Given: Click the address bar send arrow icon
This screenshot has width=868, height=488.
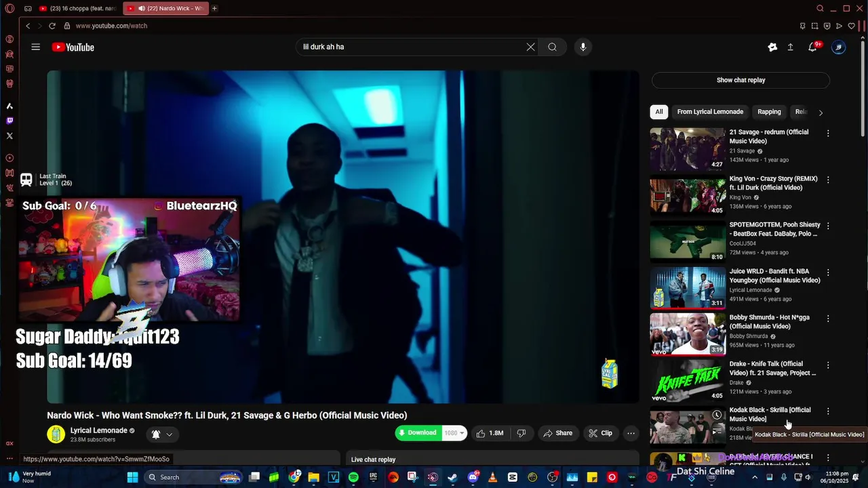Looking at the screenshot, I should click(x=839, y=26).
